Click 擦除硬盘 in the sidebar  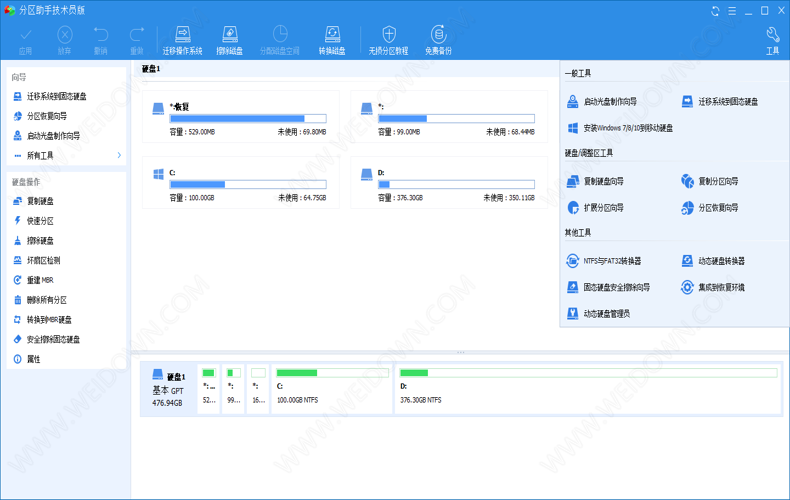[x=33, y=240]
